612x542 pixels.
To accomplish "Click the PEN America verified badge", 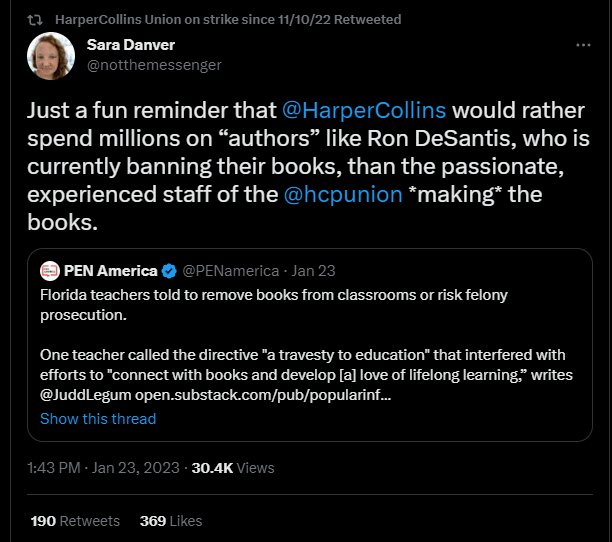I will point(169,271).
